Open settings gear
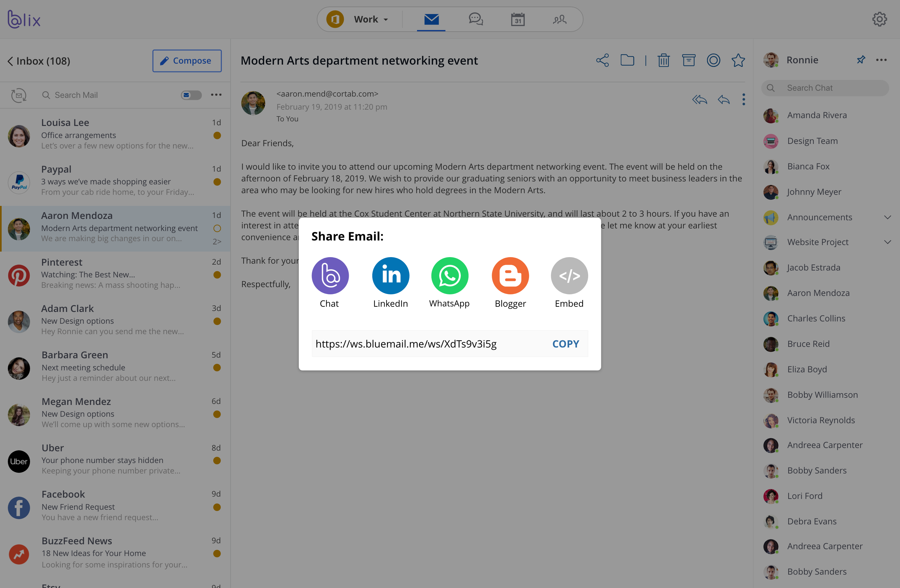 pos(879,19)
